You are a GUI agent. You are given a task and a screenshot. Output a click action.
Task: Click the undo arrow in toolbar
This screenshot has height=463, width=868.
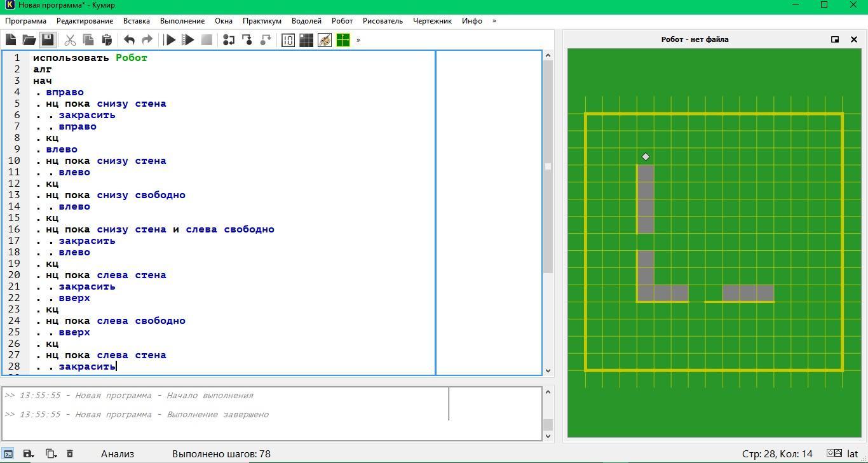click(x=129, y=40)
